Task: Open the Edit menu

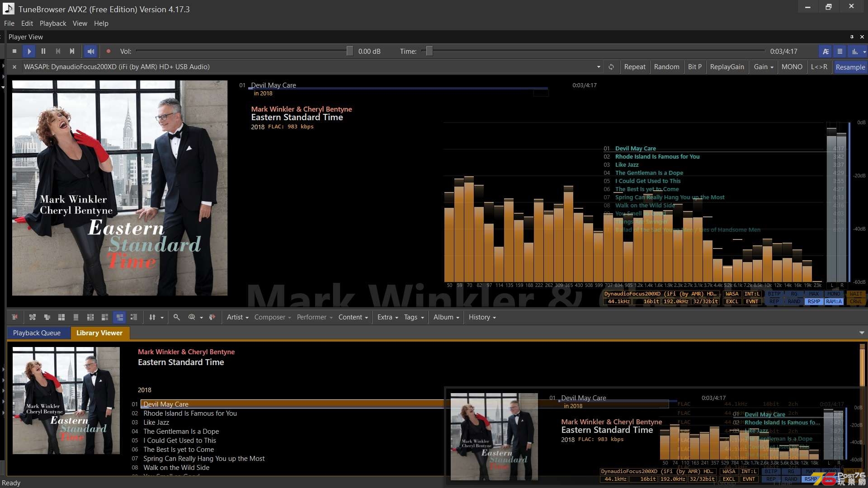Action: click(x=27, y=23)
